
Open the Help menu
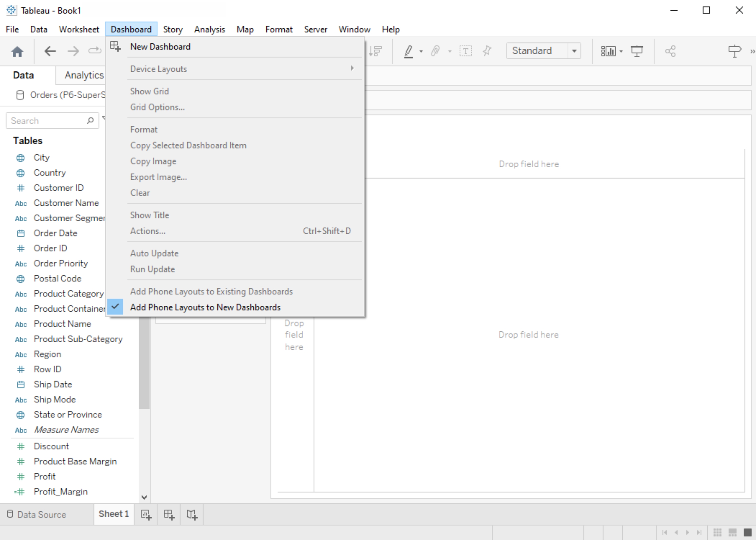pyautogui.click(x=391, y=29)
